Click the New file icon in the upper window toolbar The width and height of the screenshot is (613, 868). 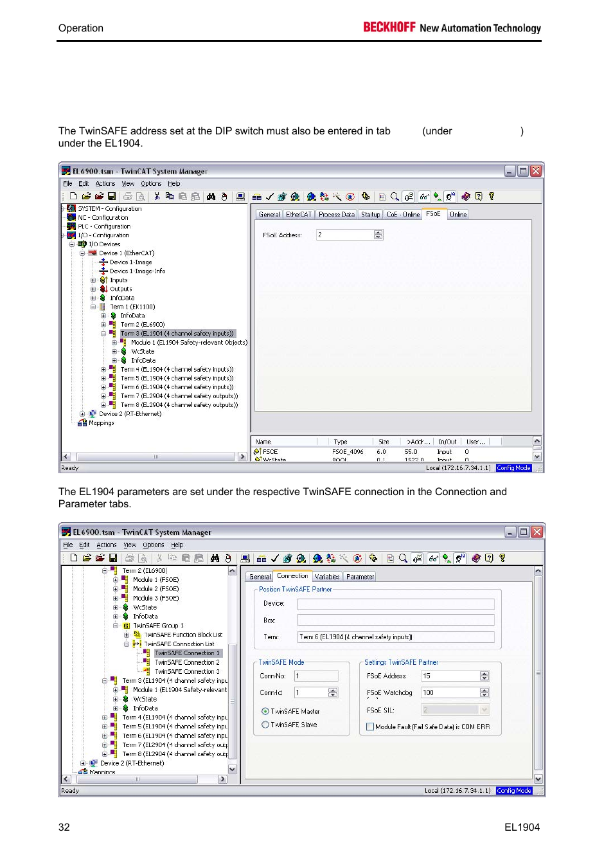73,197
